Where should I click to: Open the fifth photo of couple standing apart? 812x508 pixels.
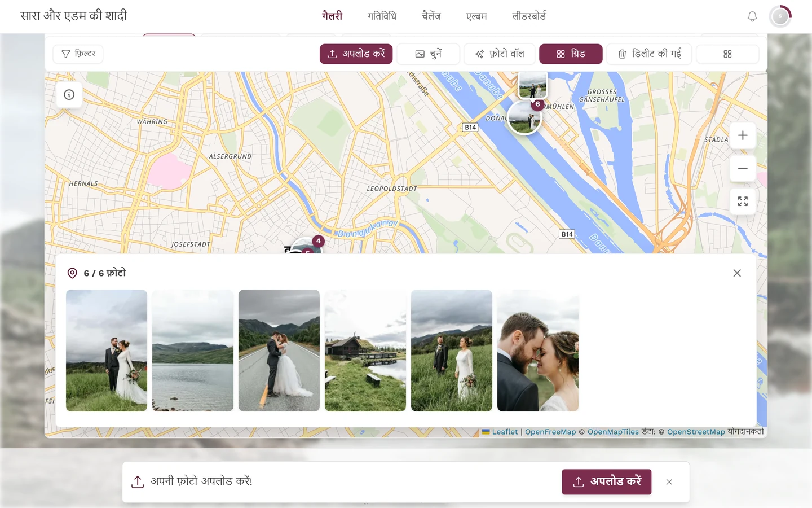pos(452,351)
